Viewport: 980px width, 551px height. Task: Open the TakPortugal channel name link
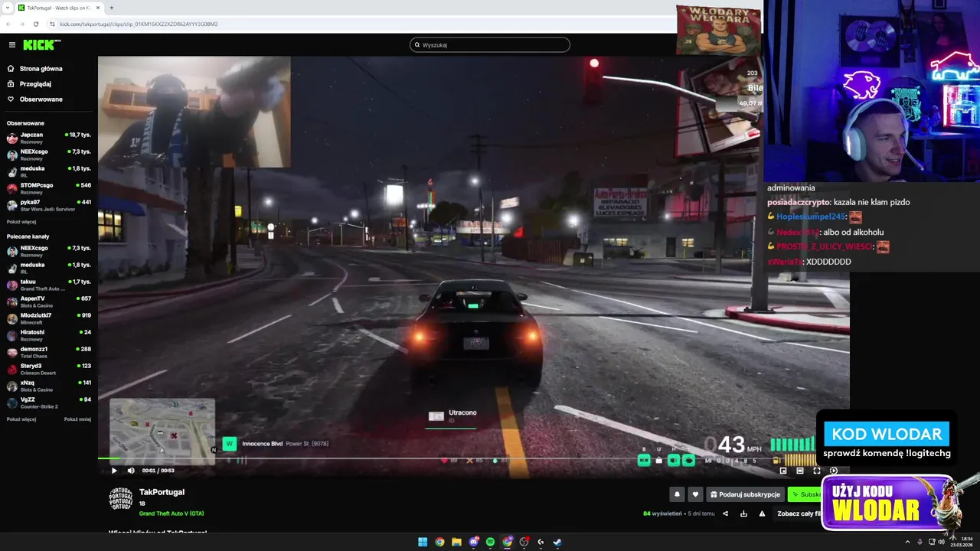click(162, 492)
